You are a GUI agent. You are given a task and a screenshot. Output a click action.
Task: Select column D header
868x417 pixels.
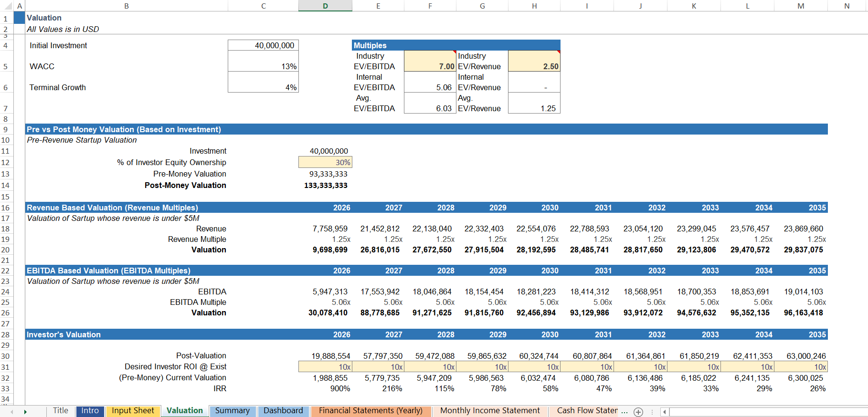pos(325,6)
